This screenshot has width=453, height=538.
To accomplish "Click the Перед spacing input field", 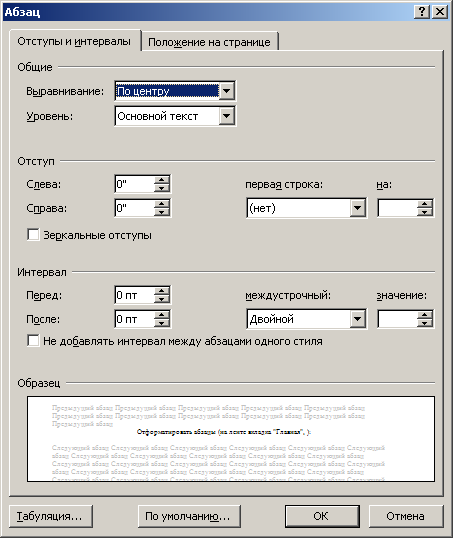I will click(x=135, y=295).
